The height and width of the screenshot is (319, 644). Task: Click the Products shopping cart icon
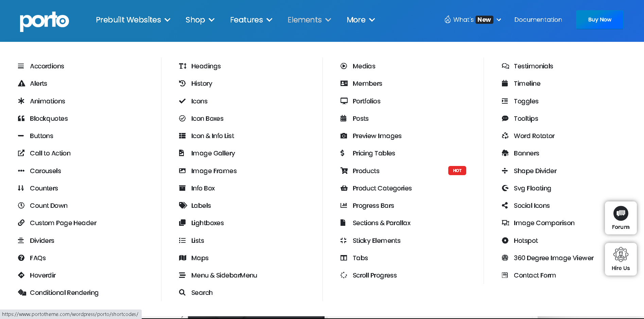(x=344, y=171)
